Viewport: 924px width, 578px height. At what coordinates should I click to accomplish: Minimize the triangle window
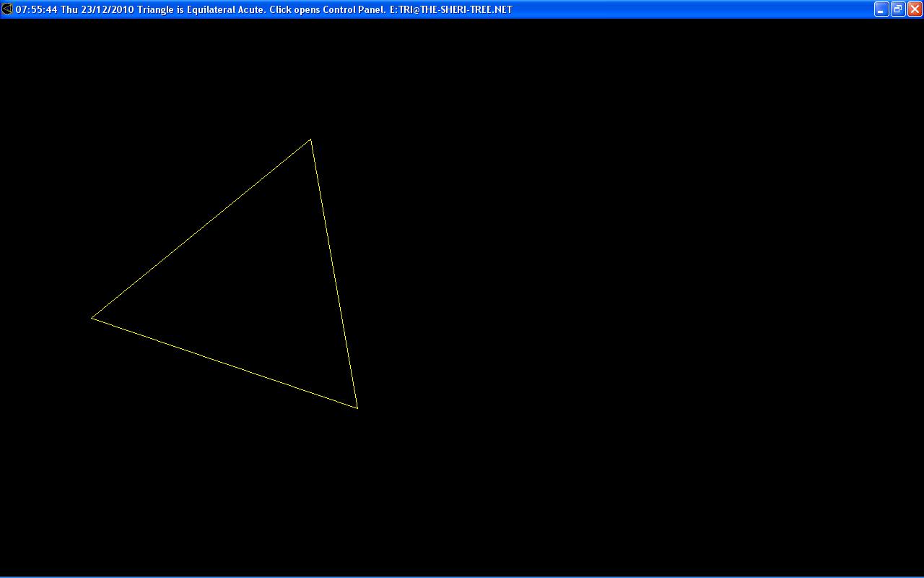[x=881, y=9]
